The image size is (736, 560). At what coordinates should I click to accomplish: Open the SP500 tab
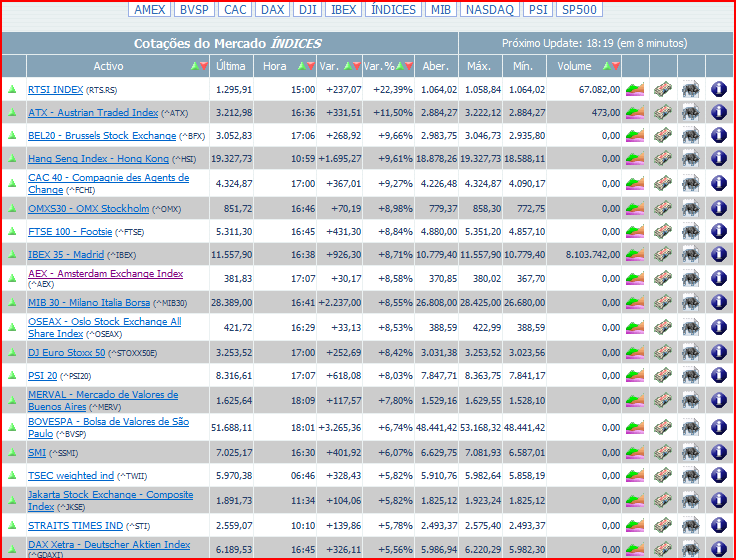(582, 9)
